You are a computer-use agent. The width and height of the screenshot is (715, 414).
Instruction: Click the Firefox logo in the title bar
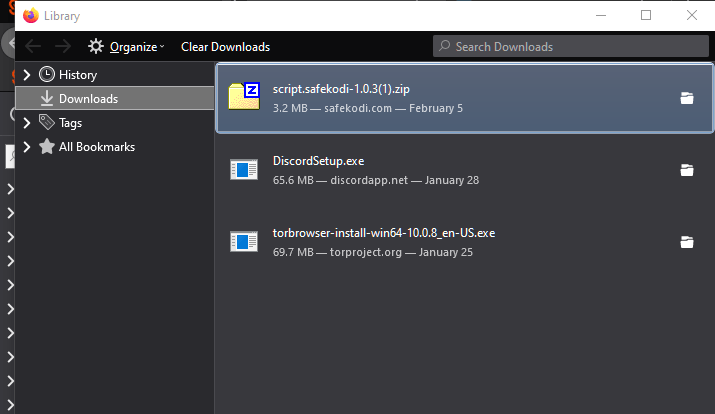[x=31, y=16]
